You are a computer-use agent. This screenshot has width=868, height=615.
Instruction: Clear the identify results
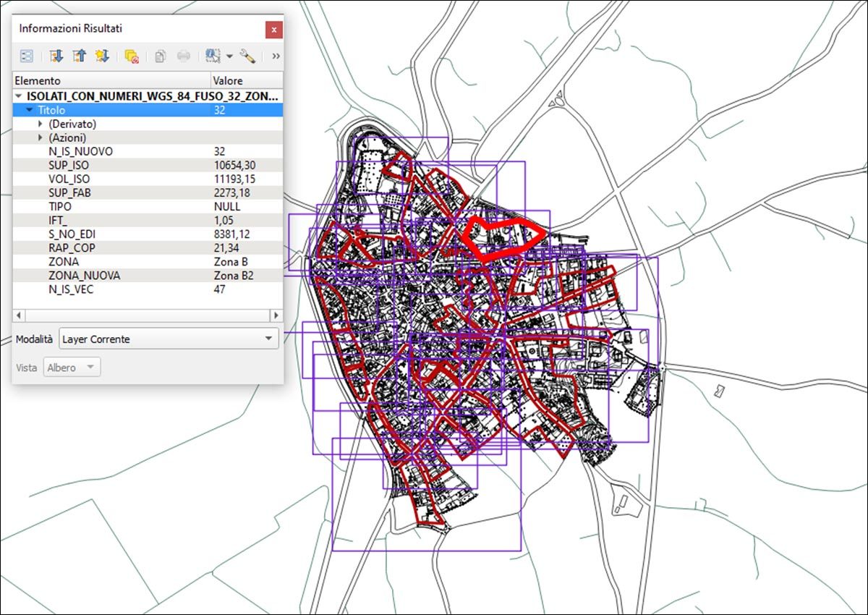132,56
